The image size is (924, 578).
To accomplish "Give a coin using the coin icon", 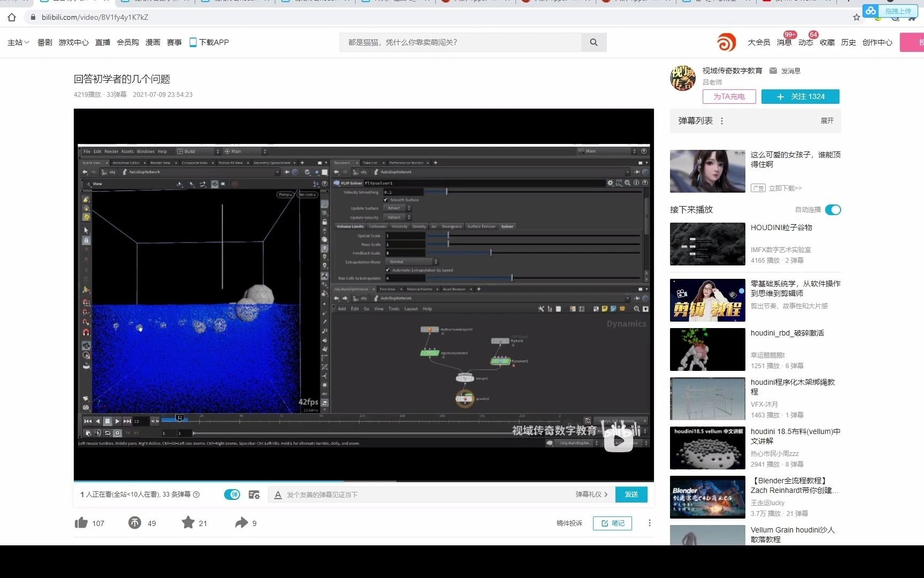I will [135, 523].
